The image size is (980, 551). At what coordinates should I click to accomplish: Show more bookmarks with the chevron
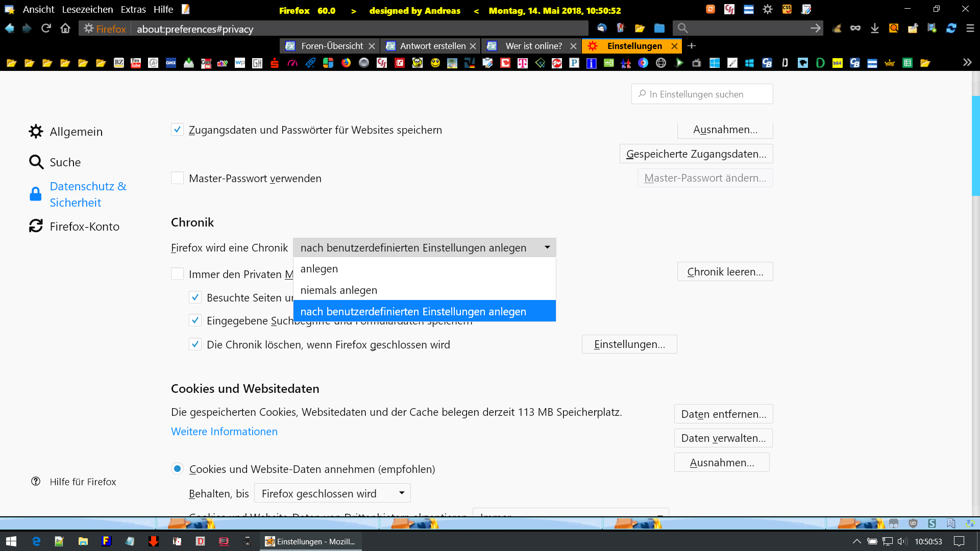967,62
